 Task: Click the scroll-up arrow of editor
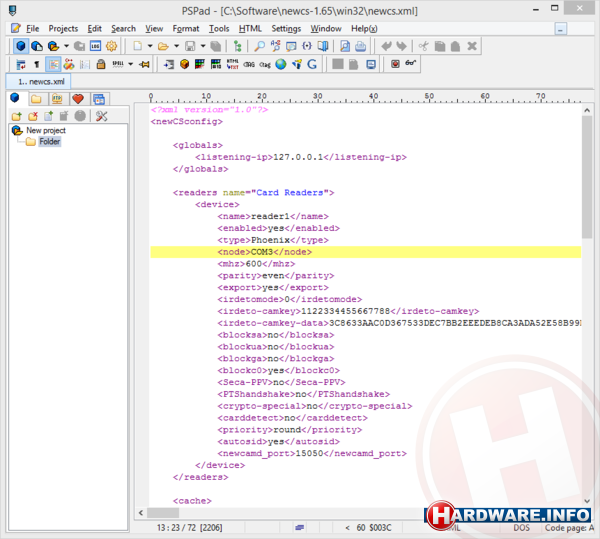pyautogui.click(x=587, y=110)
